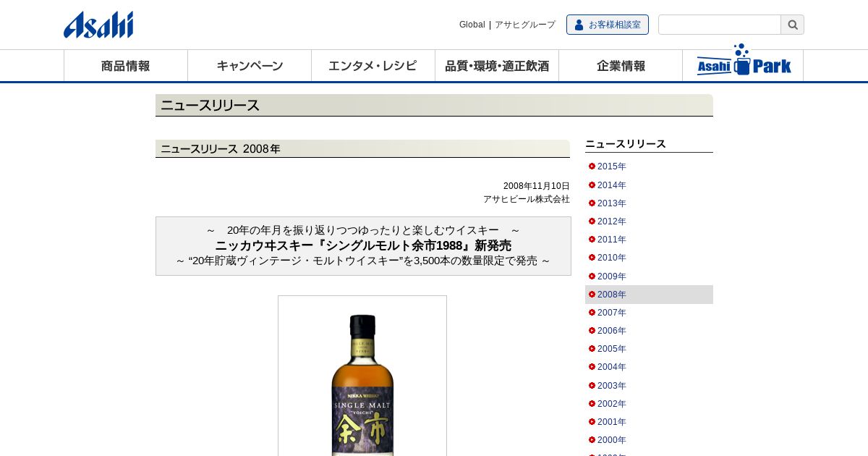The image size is (868, 456).
Task: Select highlighted 2008年 news releases
Action: click(649, 295)
